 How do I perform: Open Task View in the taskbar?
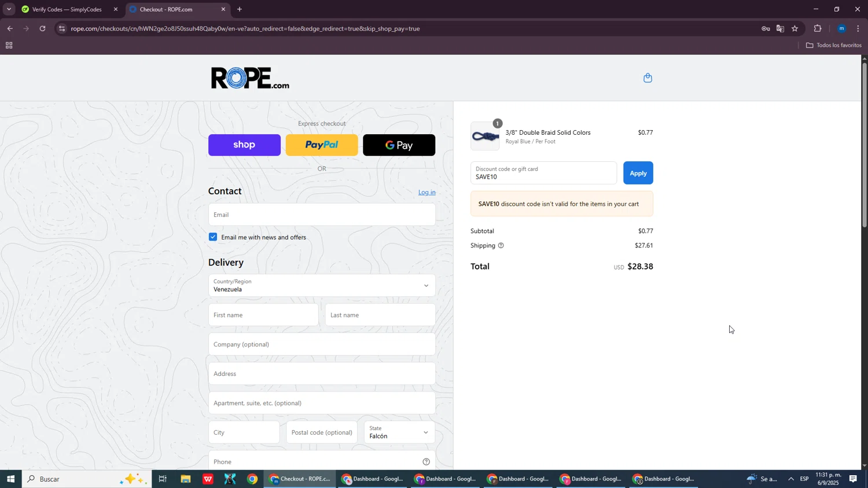pos(163,479)
